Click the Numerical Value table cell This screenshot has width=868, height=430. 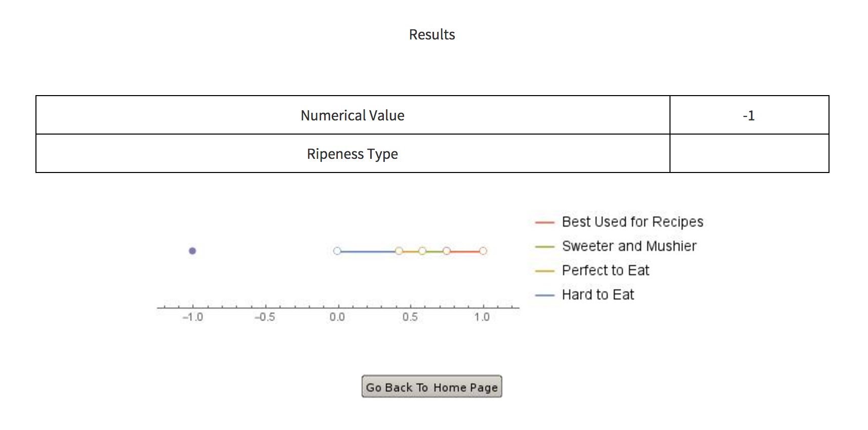point(352,115)
